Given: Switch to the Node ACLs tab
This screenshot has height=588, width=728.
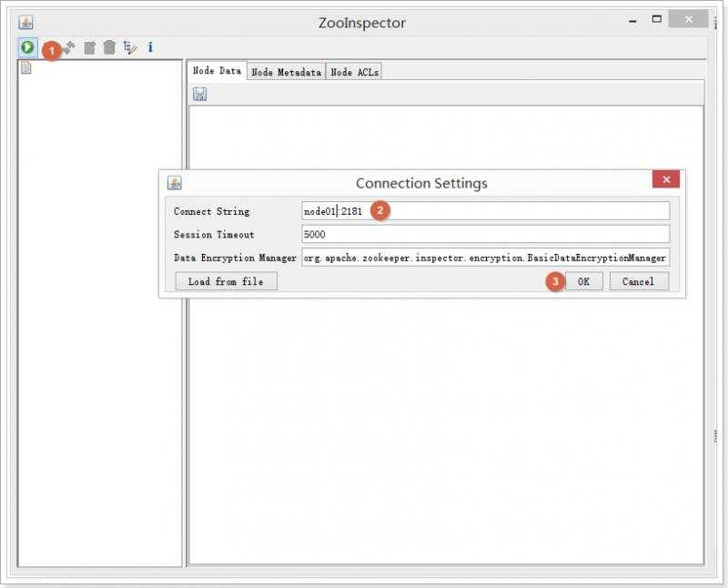Looking at the screenshot, I should click(x=354, y=72).
